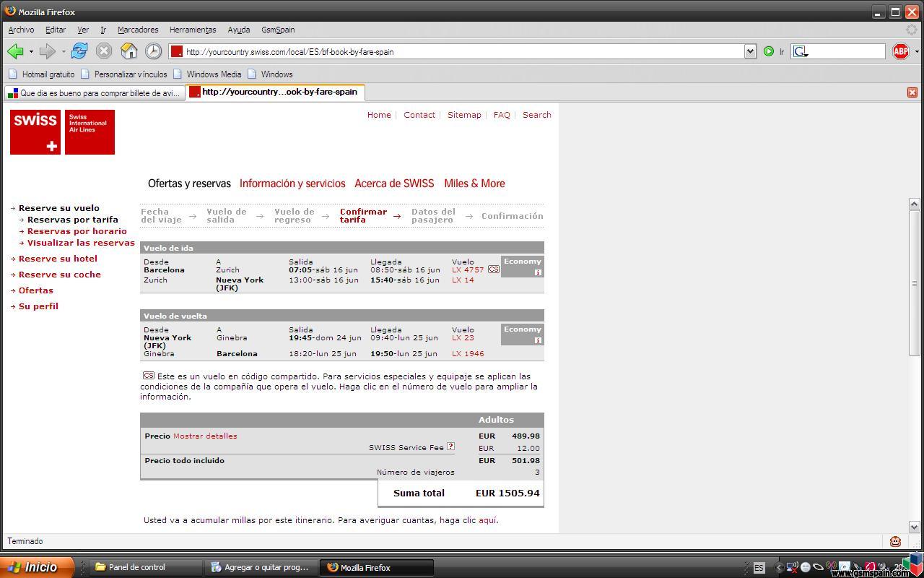Click the red Swiss site icon in address bar
Screen dimensions: 924x578
click(177, 51)
